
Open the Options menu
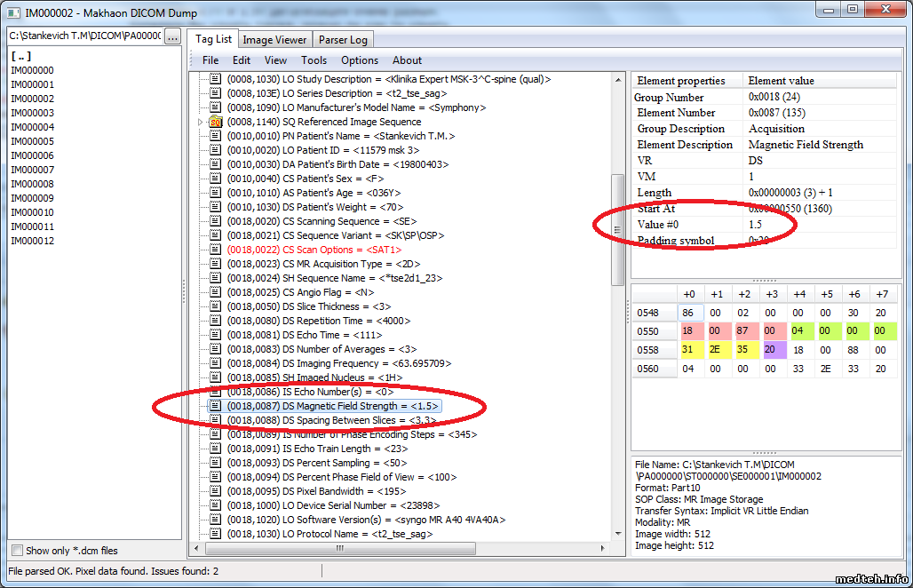coord(360,60)
